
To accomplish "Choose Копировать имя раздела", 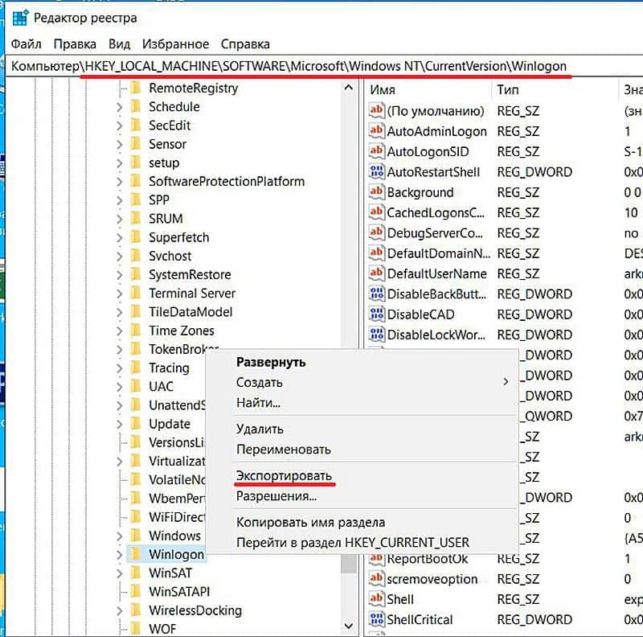I will pyautogui.click(x=310, y=523).
